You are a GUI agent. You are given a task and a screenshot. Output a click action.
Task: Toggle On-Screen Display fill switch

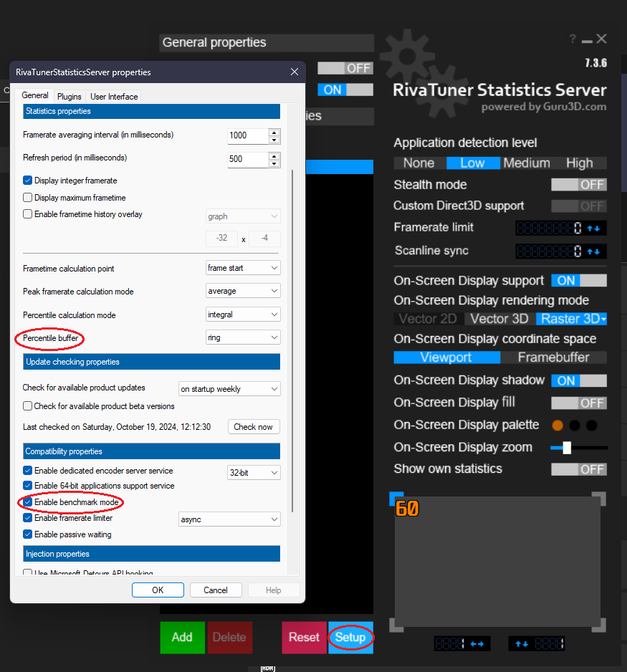tap(579, 403)
